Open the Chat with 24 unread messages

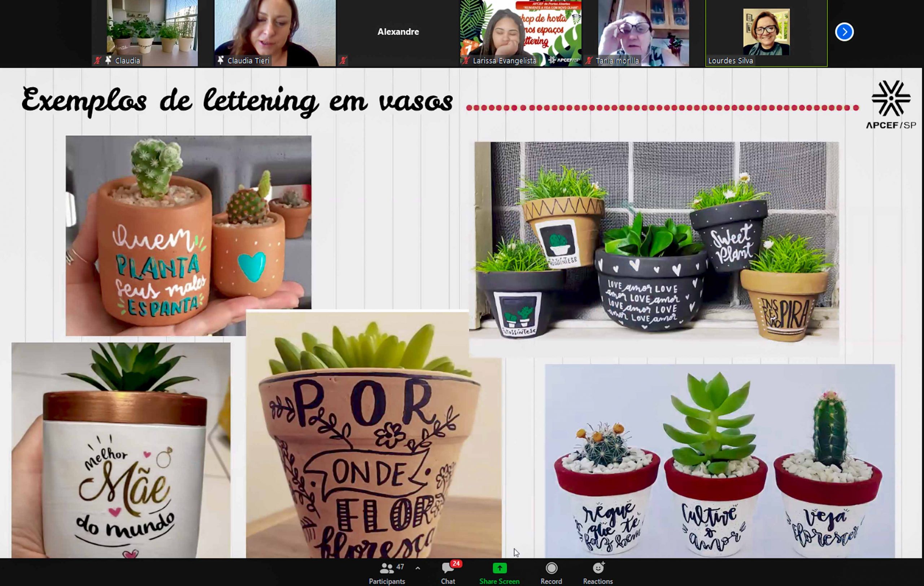click(448, 568)
